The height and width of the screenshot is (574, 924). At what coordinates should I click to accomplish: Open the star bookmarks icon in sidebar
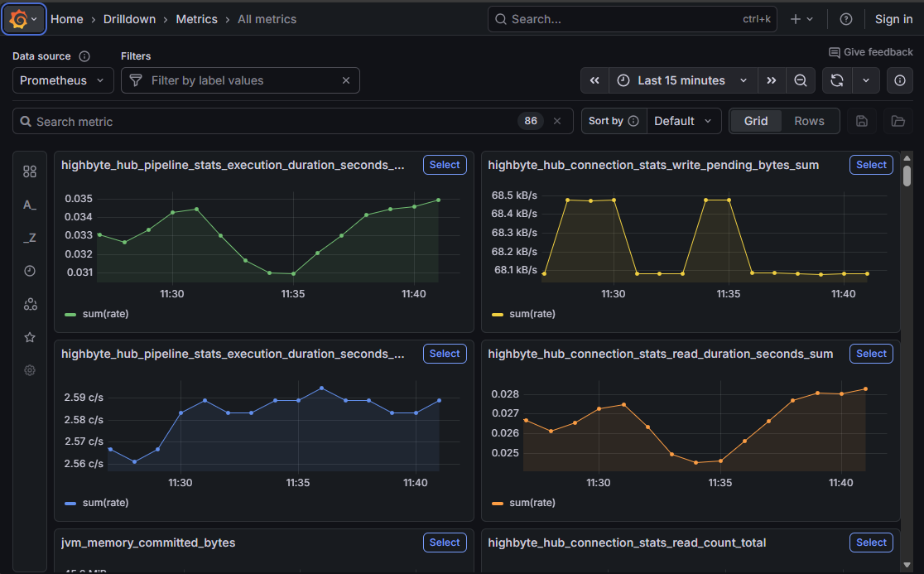pos(30,337)
